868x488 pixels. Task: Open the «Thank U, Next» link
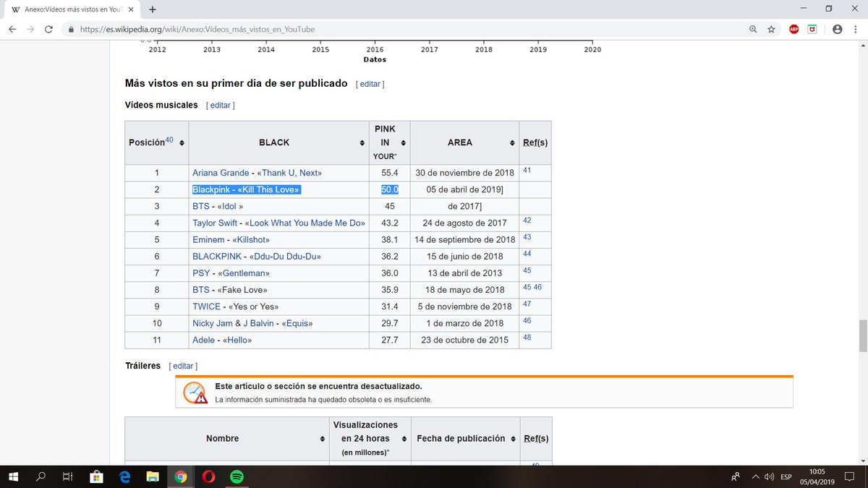(x=291, y=173)
